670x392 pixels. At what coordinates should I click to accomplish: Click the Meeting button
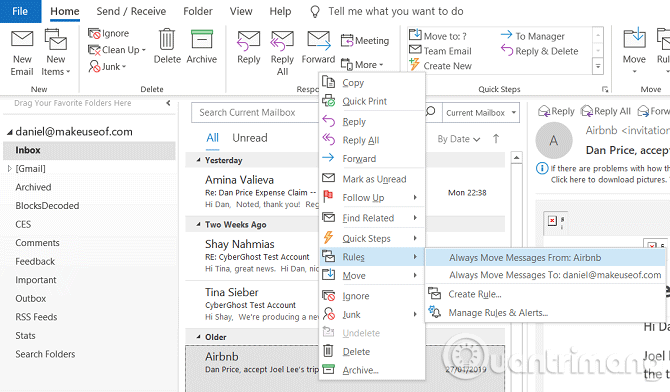coord(365,41)
